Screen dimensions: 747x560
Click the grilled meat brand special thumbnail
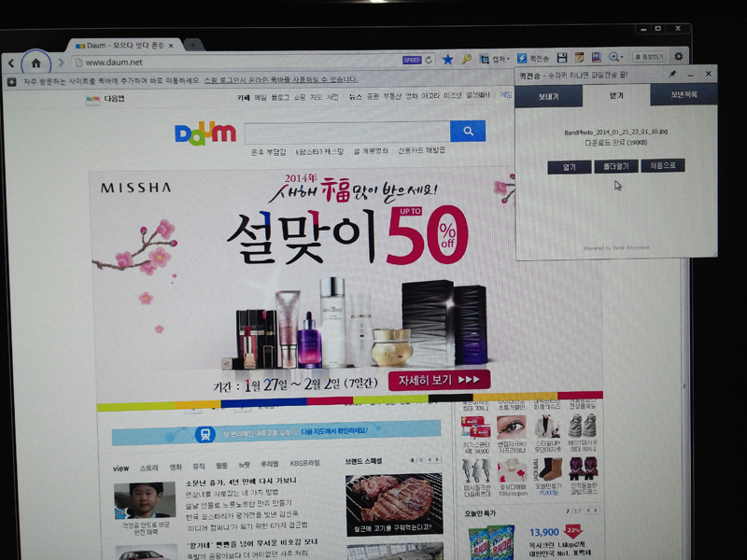pyautogui.click(x=394, y=504)
